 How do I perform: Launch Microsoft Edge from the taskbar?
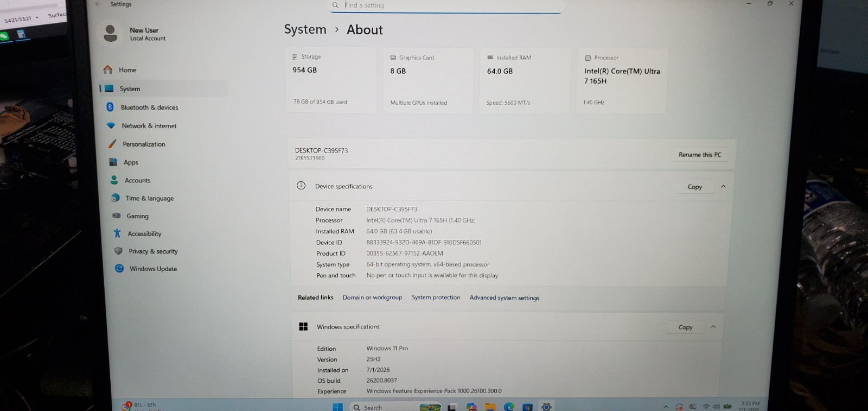509,407
